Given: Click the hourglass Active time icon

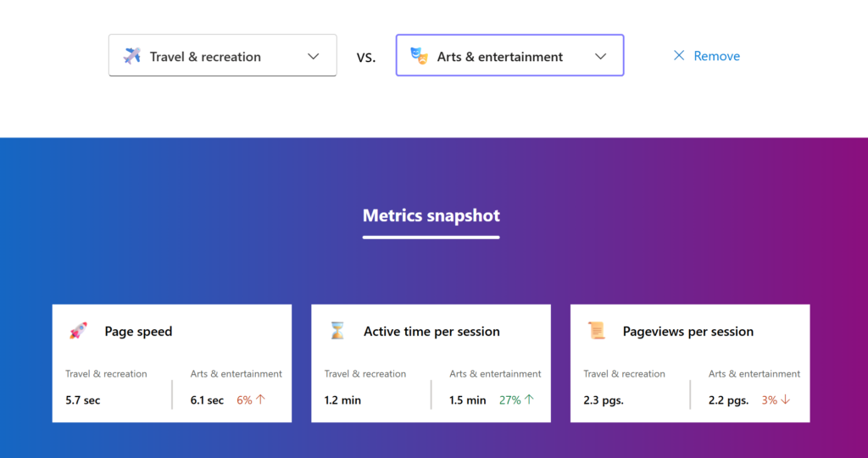Looking at the screenshot, I should (x=337, y=332).
